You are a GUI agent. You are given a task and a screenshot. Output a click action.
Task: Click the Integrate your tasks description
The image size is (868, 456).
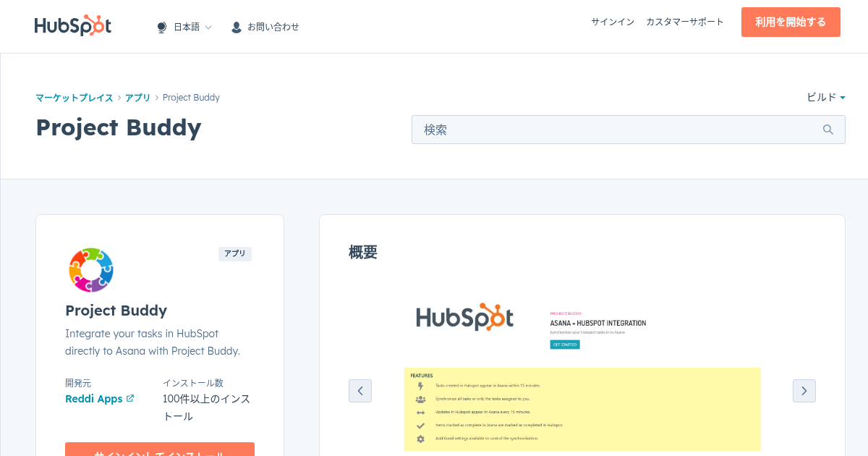pyautogui.click(x=153, y=342)
